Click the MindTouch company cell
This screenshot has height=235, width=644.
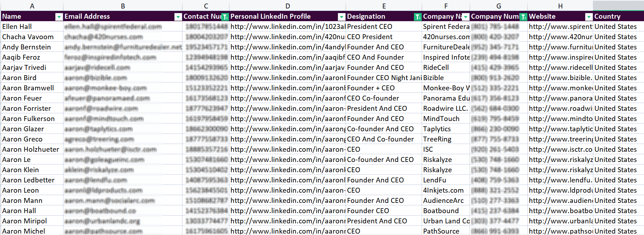[x=446, y=119]
